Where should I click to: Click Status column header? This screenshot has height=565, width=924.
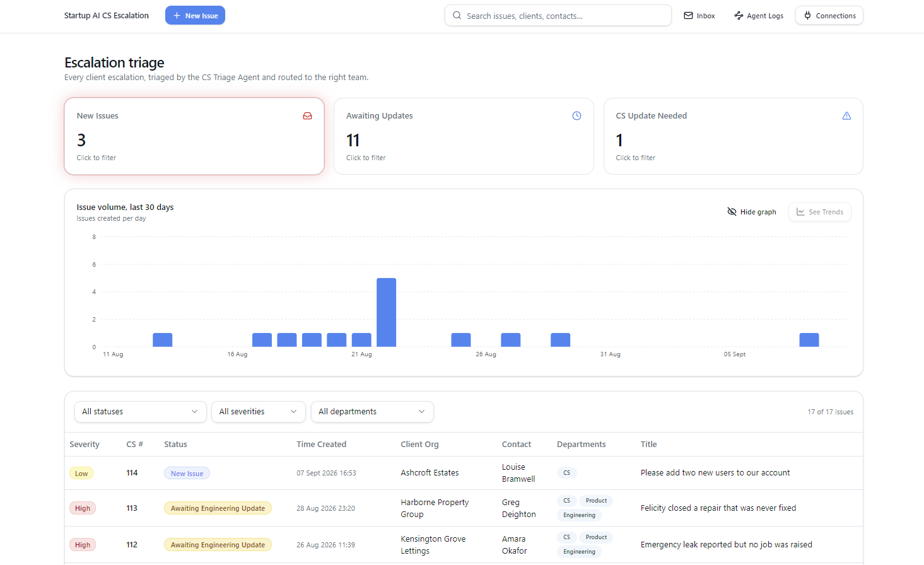(175, 445)
